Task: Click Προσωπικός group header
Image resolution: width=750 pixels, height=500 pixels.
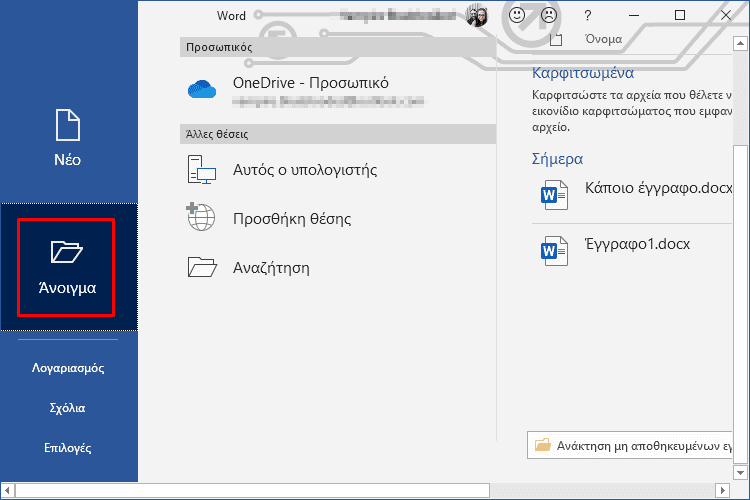Action: (338, 47)
